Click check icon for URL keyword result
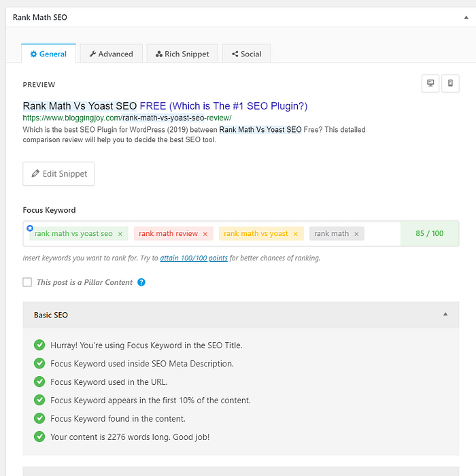476x476 pixels. 39,381
